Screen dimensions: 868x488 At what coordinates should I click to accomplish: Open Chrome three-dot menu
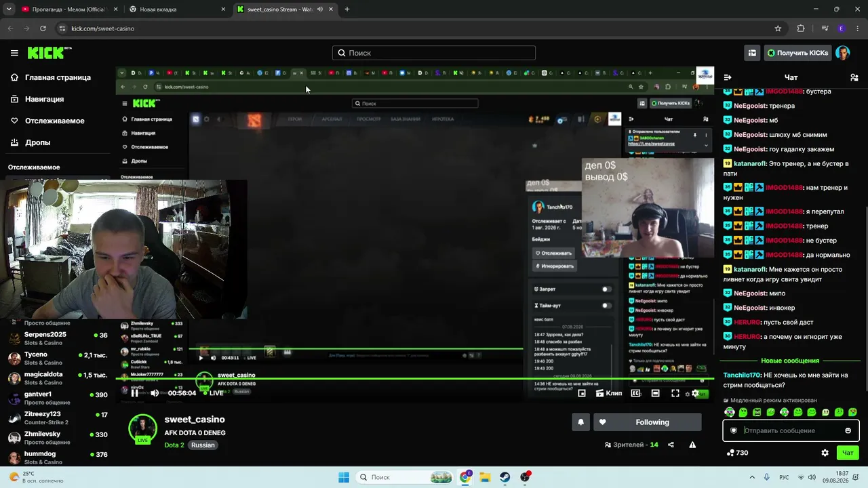[x=858, y=28]
